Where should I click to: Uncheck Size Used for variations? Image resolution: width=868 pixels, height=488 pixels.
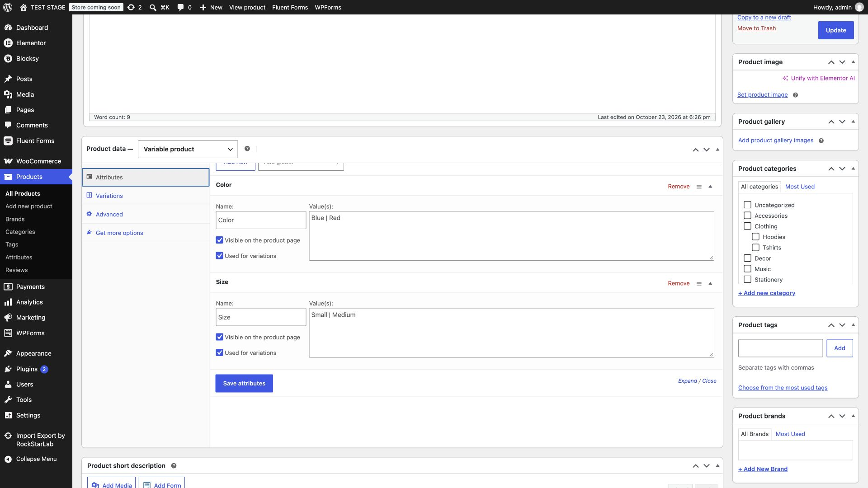coord(220,353)
